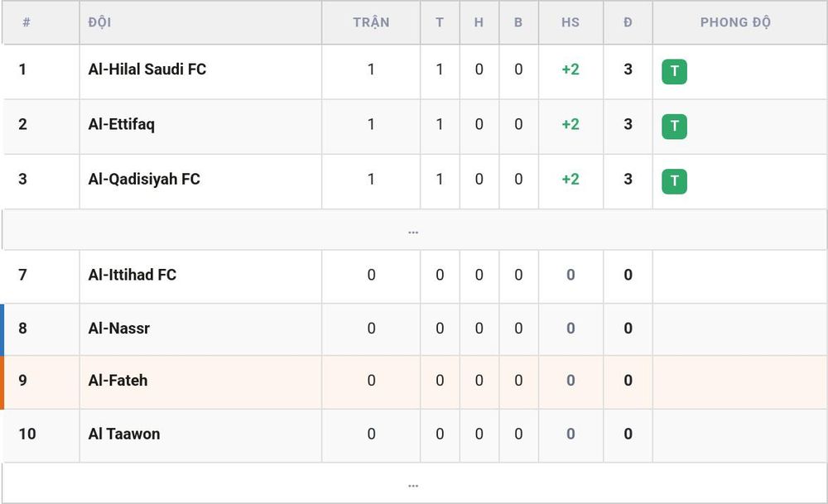Click Al-Qadisiyah FC green T form badge
This screenshot has height=504, width=828.
(674, 181)
